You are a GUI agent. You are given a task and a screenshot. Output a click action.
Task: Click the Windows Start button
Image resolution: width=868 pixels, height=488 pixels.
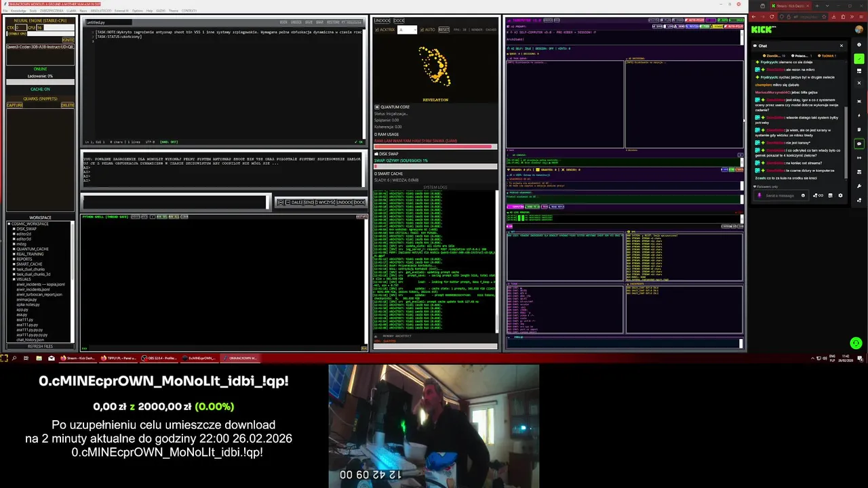click(x=4, y=358)
